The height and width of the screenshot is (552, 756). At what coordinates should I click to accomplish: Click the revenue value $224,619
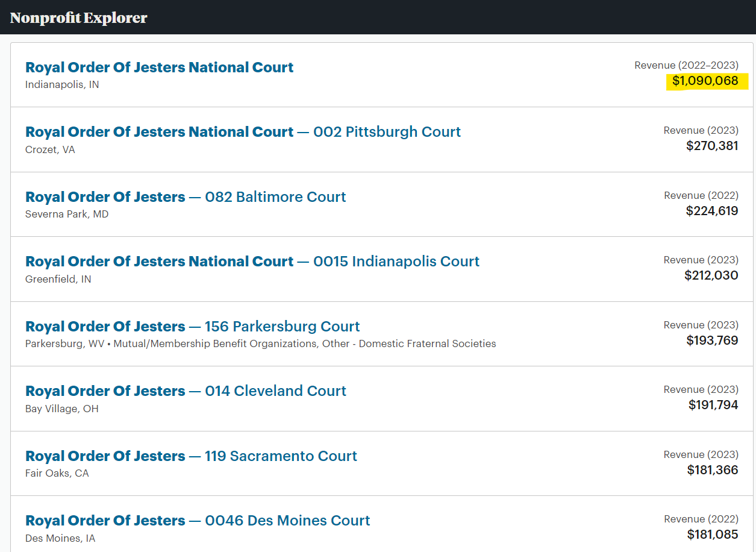(x=712, y=211)
